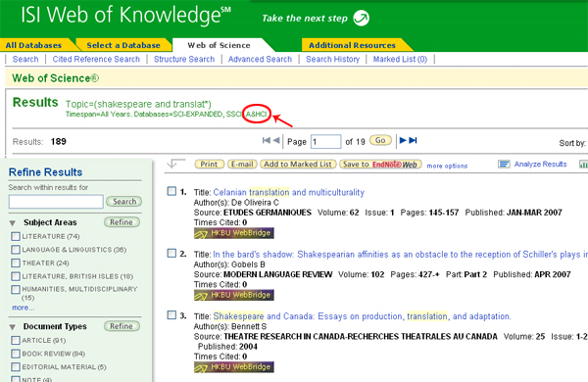Screen dimensions: 588x382
Task: Focus the Search within results text box
Action: [x=56, y=202]
